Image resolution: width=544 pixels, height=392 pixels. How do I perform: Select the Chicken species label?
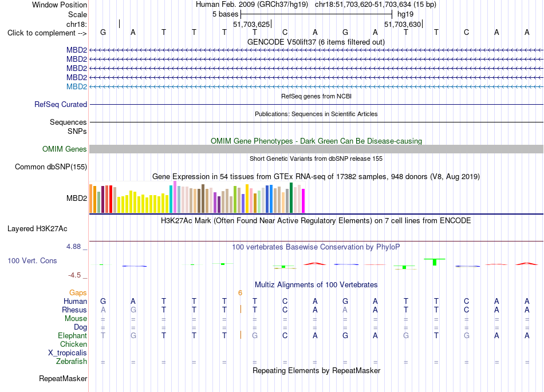pyautogui.click(x=73, y=344)
